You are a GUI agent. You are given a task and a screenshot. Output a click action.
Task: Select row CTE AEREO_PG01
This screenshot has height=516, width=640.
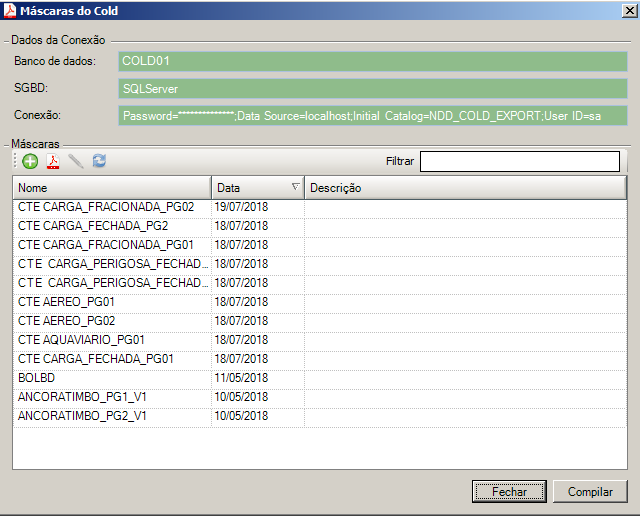coord(320,302)
